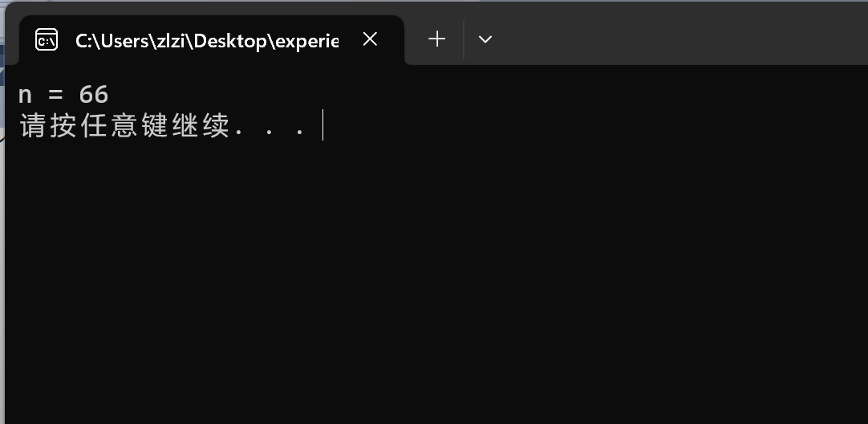Click the letter n in the output
The image size is (868, 424).
coord(25,95)
